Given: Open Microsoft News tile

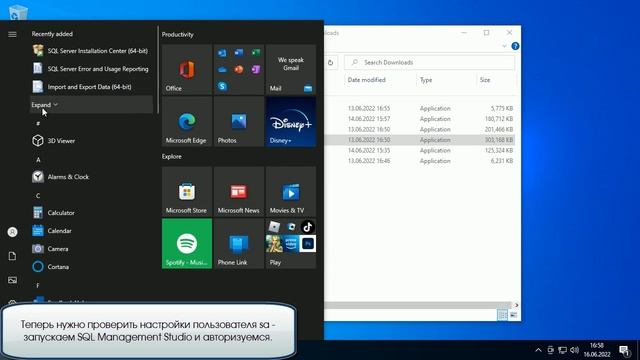Looking at the screenshot, I should coord(239,191).
